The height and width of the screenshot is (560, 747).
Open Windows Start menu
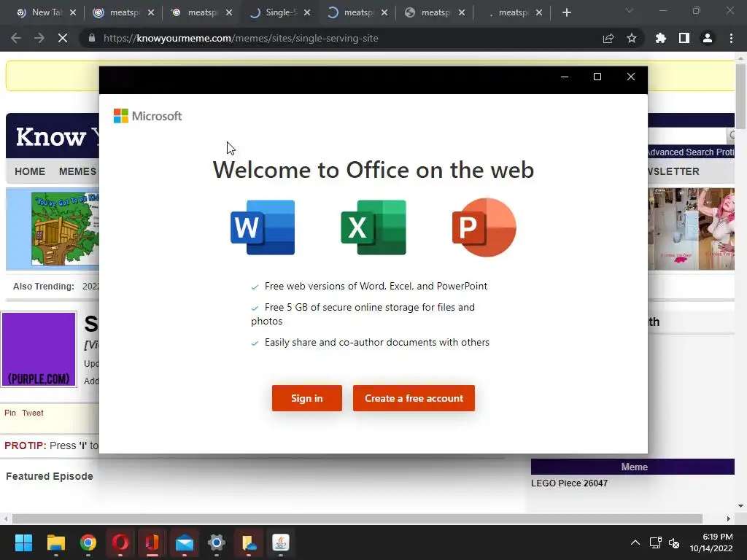23,542
